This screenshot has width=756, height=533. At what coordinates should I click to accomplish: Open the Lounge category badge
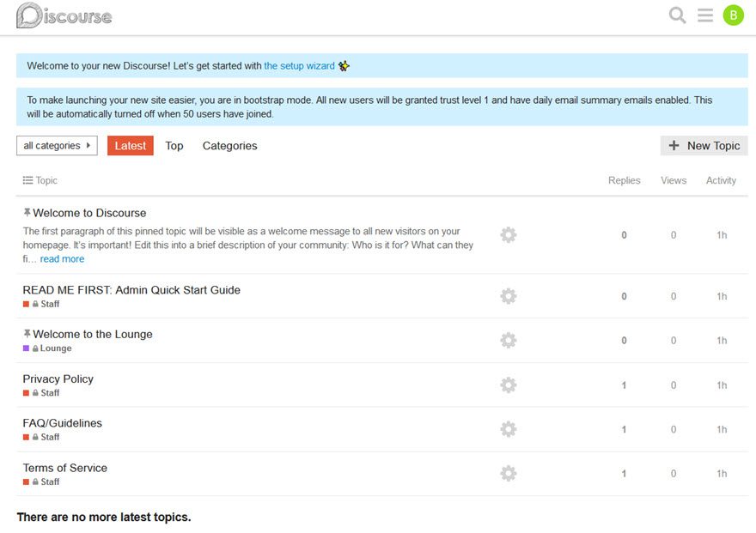(x=47, y=348)
